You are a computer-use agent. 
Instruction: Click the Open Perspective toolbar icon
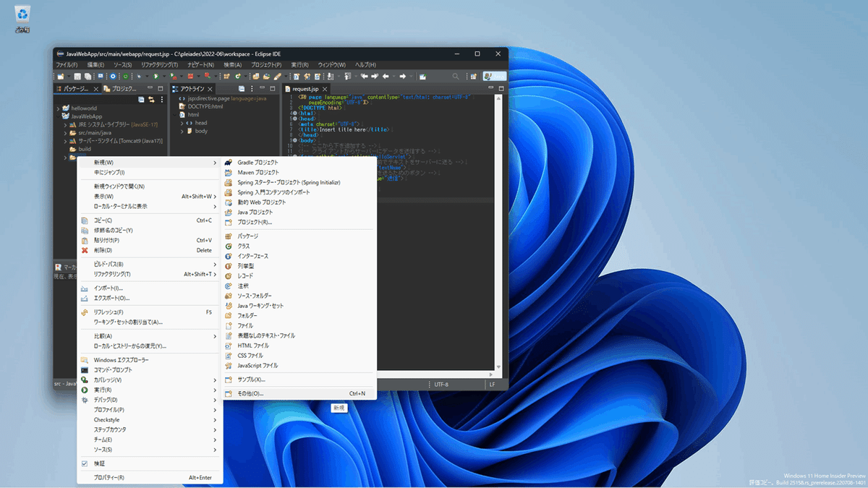coord(474,77)
